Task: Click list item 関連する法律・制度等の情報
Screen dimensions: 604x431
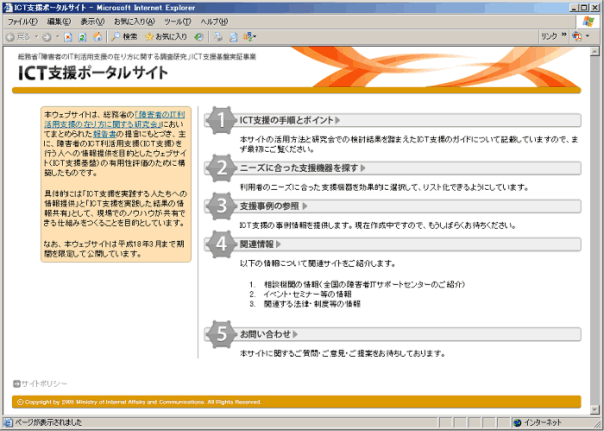Action: (x=312, y=304)
